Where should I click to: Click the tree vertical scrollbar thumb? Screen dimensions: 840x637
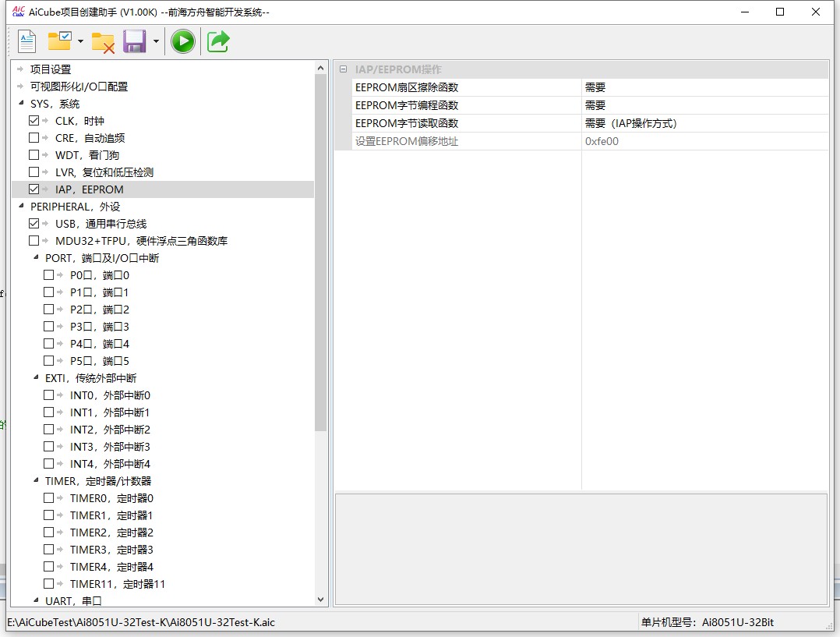(320, 253)
